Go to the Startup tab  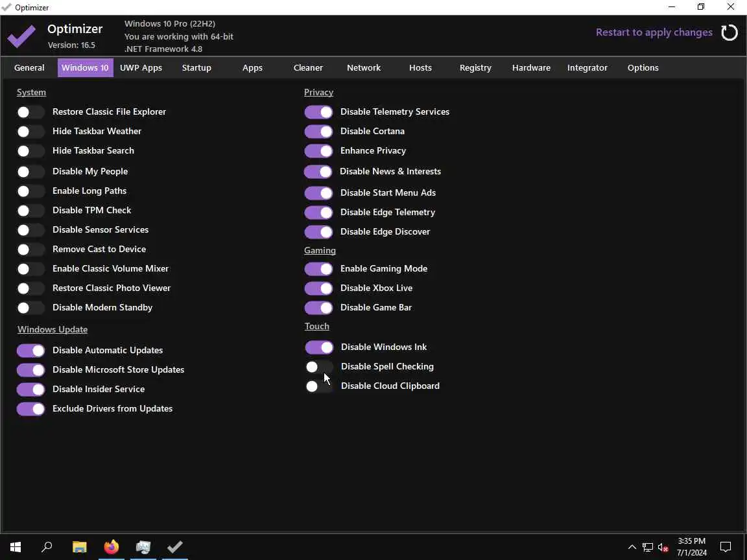(x=196, y=67)
